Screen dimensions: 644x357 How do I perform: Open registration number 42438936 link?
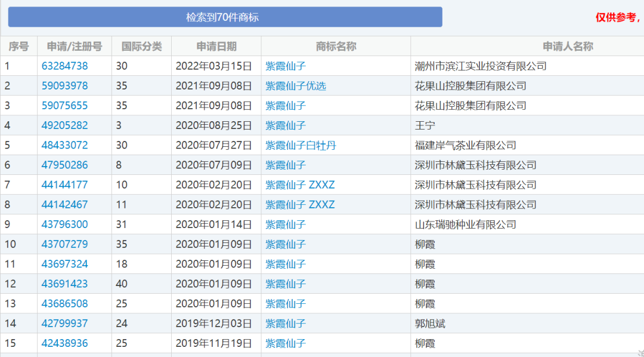pos(64,343)
